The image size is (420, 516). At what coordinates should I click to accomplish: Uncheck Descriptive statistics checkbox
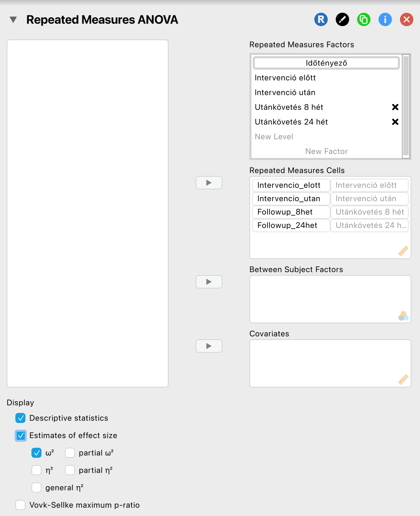pyautogui.click(x=21, y=418)
